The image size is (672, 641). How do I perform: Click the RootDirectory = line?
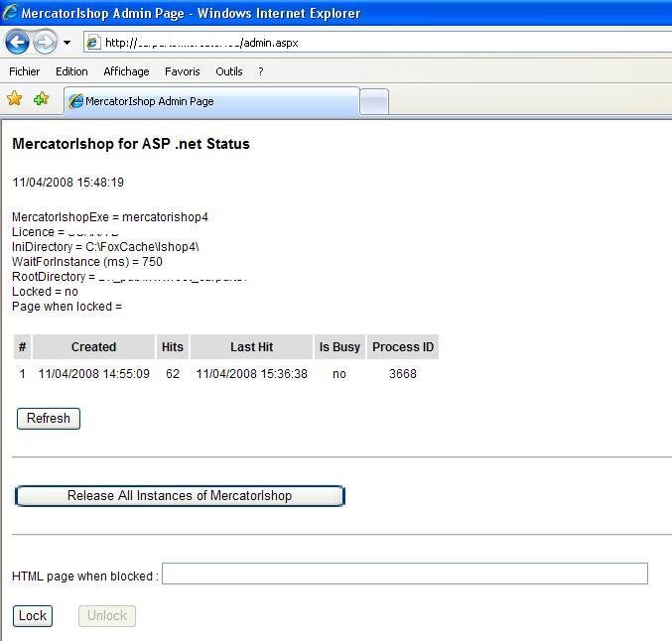click(x=129, y=277)
